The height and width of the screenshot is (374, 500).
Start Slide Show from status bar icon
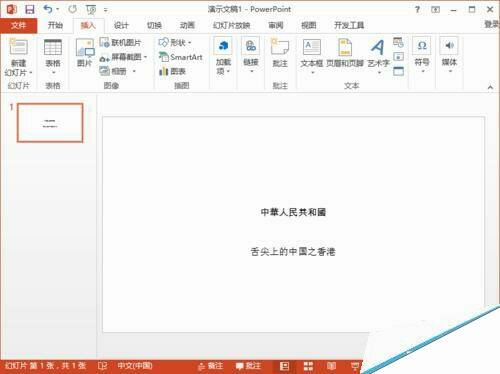355,366
